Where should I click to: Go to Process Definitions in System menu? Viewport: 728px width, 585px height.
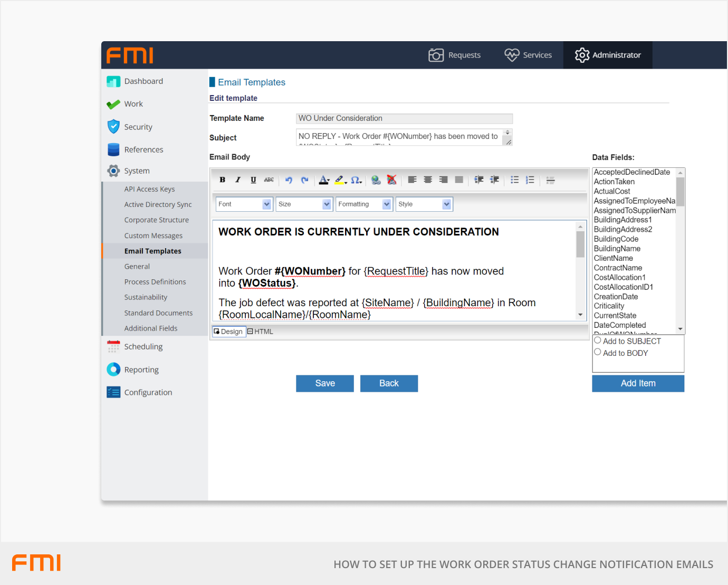[155, 282]
